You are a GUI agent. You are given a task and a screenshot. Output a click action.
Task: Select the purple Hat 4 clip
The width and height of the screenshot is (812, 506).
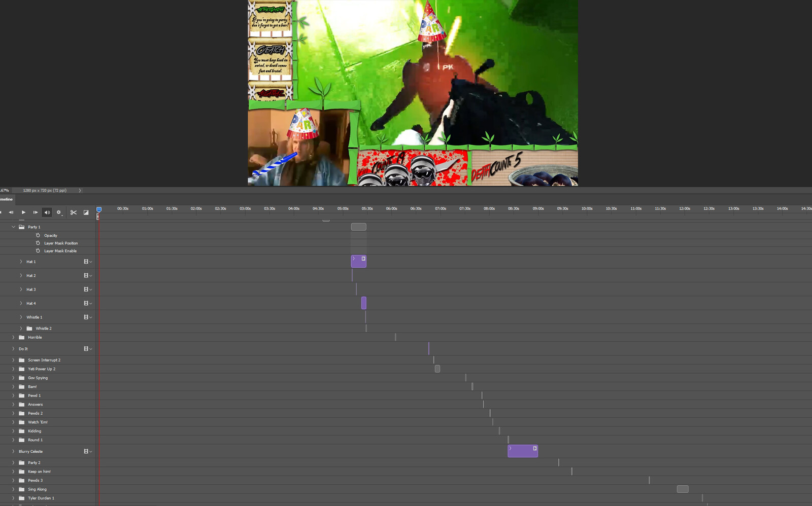click(364, 303)
